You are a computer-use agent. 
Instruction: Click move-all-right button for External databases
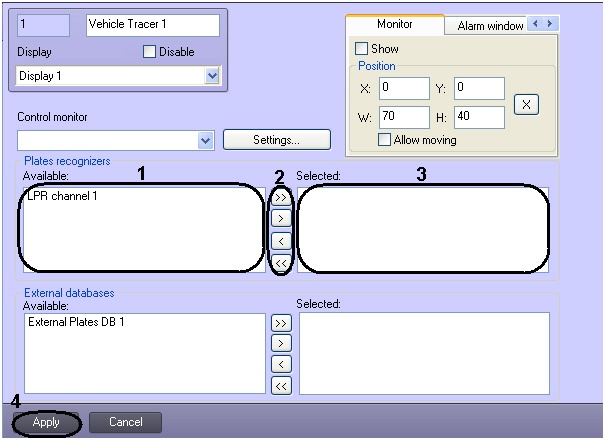281,323
